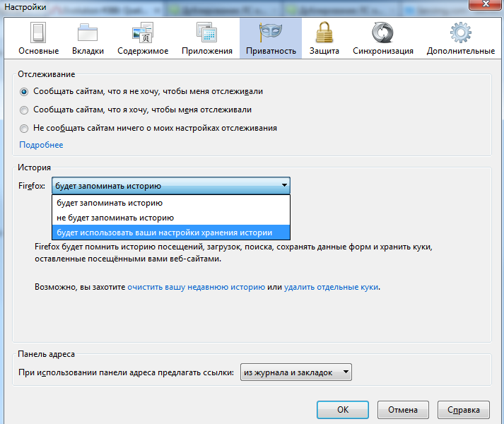Image resolution: width=504 pixels, height=424 pixels.
Task: Click the Дополнительные tab label
Action: pos(461,51)
